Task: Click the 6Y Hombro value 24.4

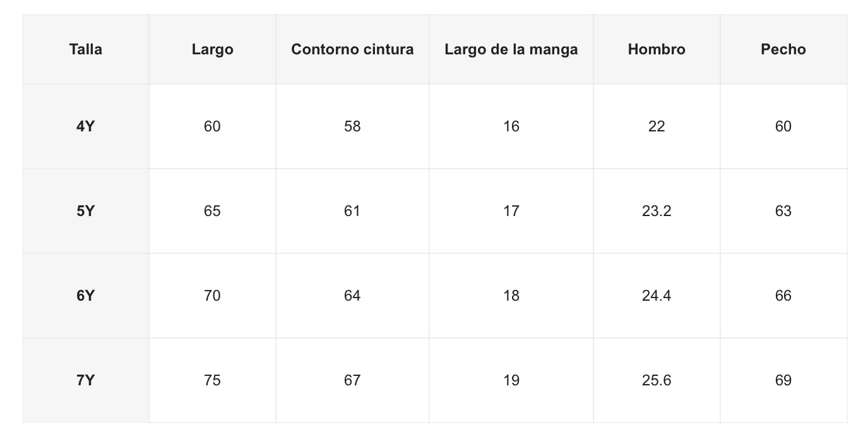Action: coord(657,296)
